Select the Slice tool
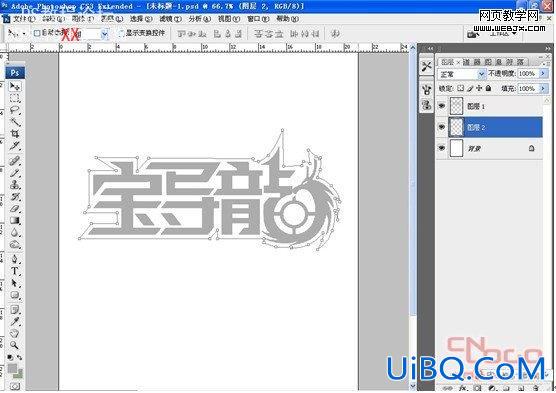 [15, 146]
